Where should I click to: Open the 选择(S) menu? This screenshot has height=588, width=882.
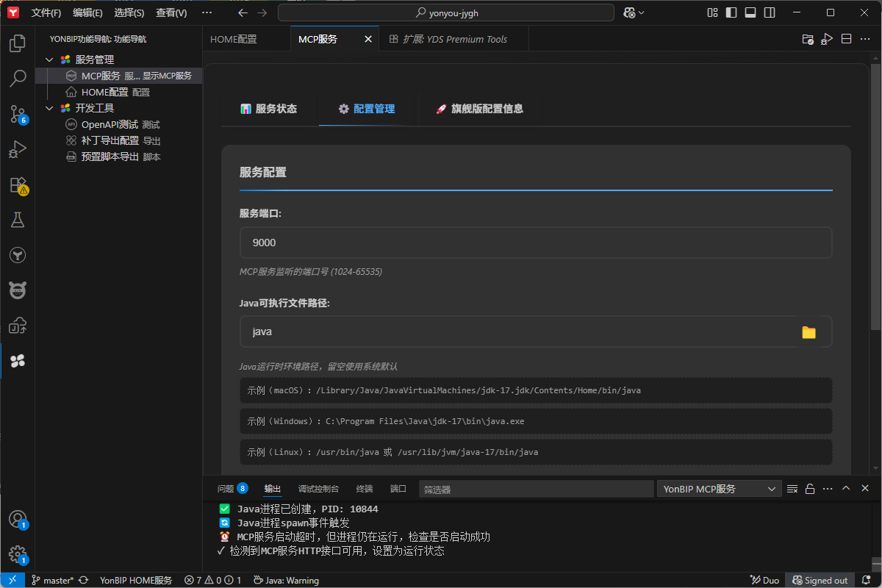click(129, 12)
